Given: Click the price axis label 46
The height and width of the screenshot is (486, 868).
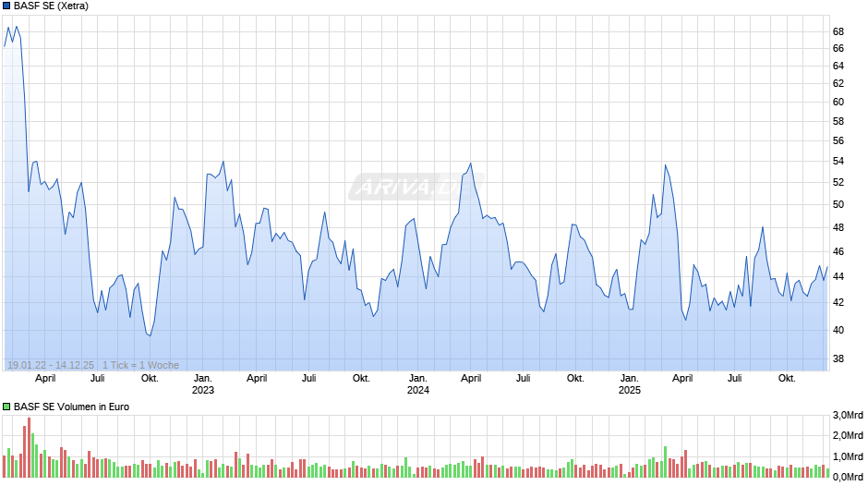Looking at the screenshot, I should pyautogui.click(x=838, y=251).
